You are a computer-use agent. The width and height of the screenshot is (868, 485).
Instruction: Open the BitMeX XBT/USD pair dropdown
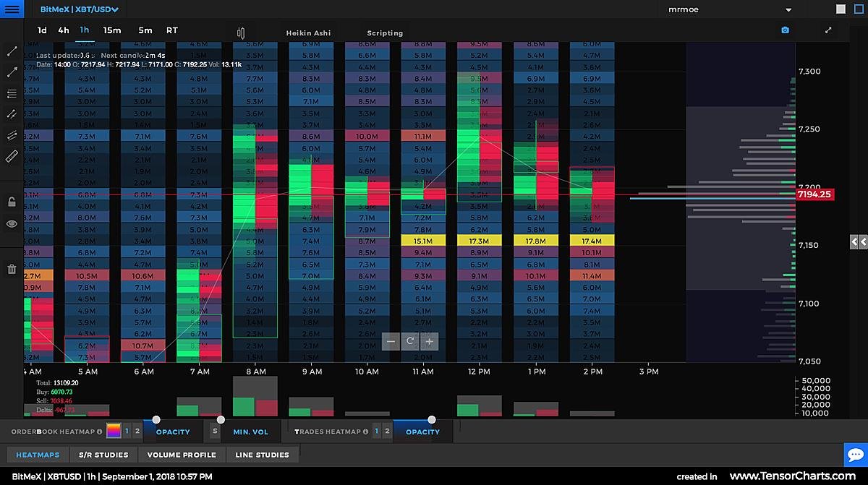(x=80, y=9)
